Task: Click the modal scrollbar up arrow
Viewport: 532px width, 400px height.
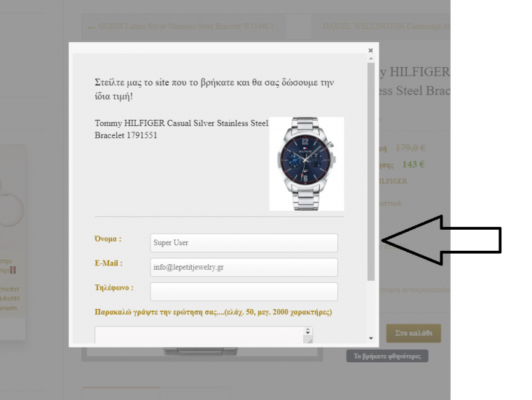Action: coord(371,59)
